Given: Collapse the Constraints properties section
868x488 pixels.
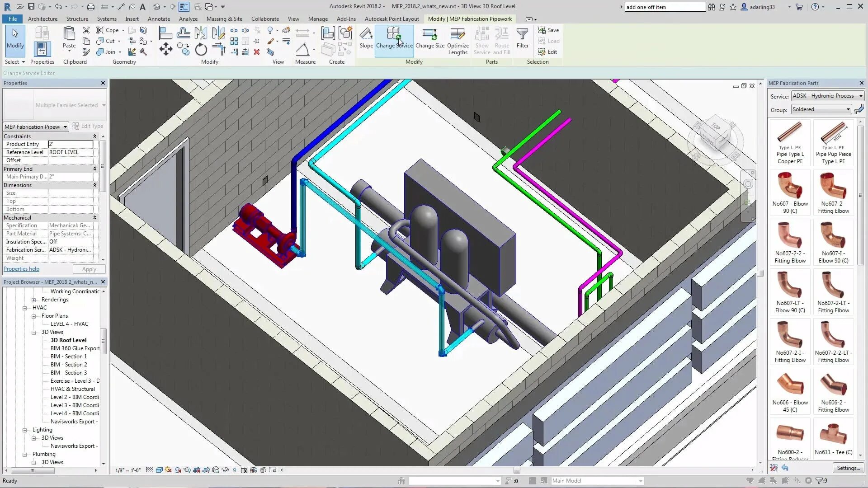Looking at the screenshot, I should pyautogui.click(x=94, y=136).
